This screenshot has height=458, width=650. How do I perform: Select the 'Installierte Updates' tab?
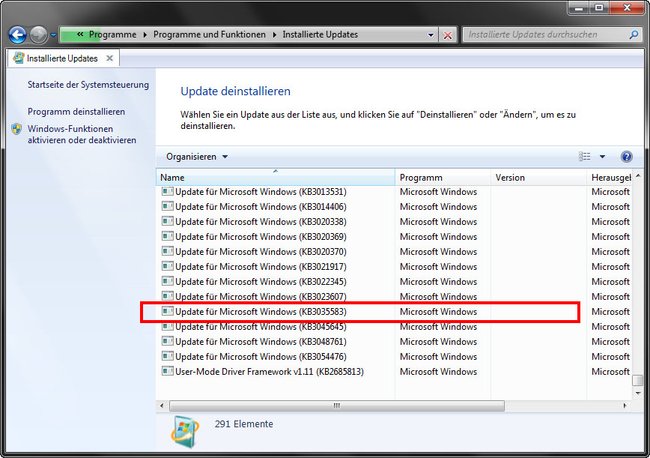[62, 58]
